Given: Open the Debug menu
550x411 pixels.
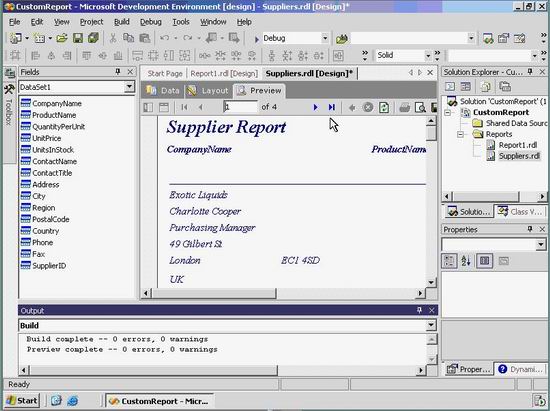Looking at the screenshot, I should [151, 22].
